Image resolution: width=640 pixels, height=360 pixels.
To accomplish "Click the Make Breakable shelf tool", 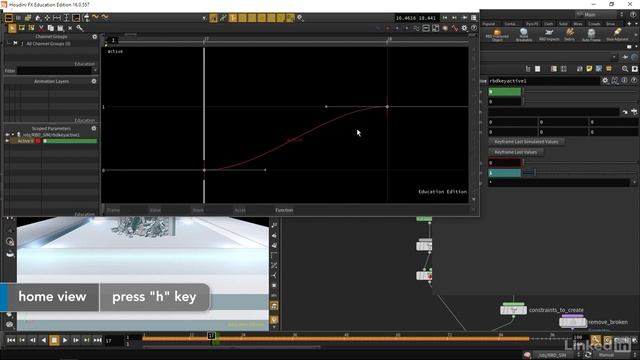I will pos(524,35).
